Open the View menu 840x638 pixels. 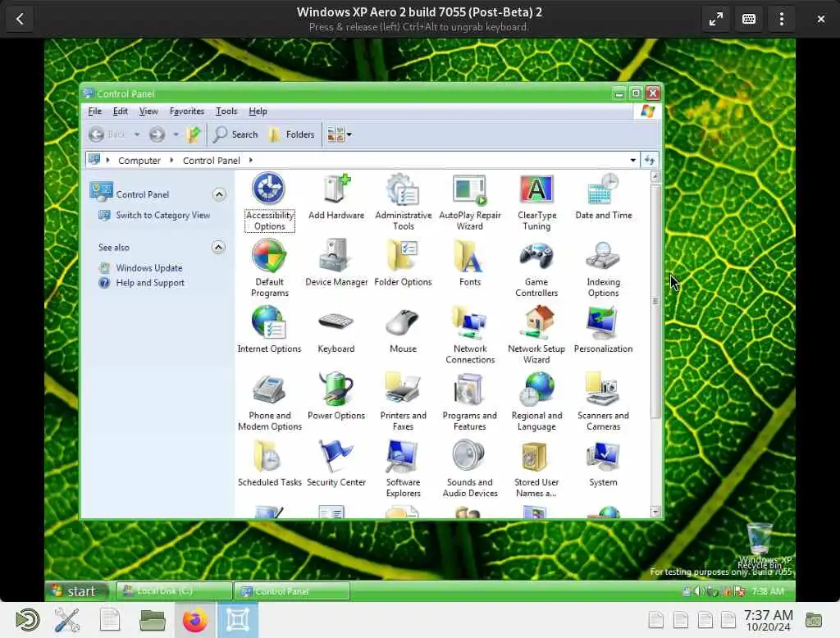pyautogui.click(x=148, y=112)
